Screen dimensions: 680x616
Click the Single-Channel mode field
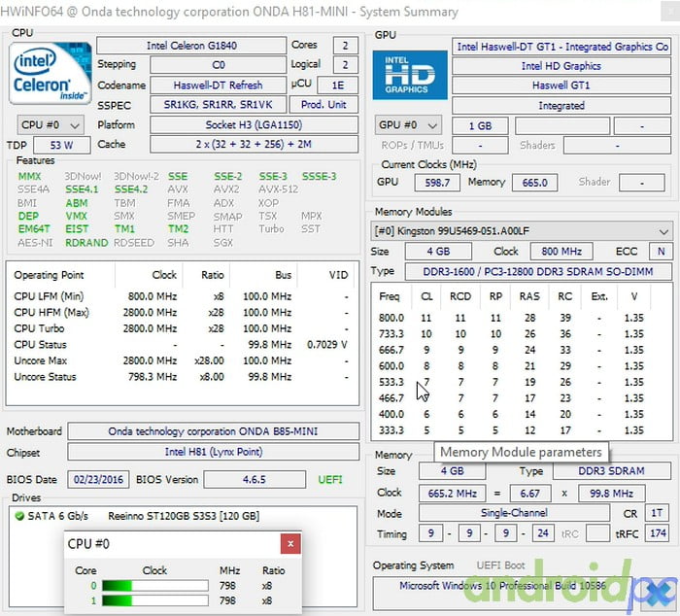pyautogui.click(x=514, y=513)
